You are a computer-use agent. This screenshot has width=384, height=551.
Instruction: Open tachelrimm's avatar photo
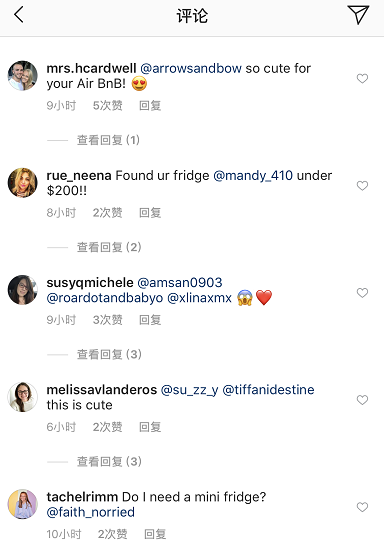22,504
